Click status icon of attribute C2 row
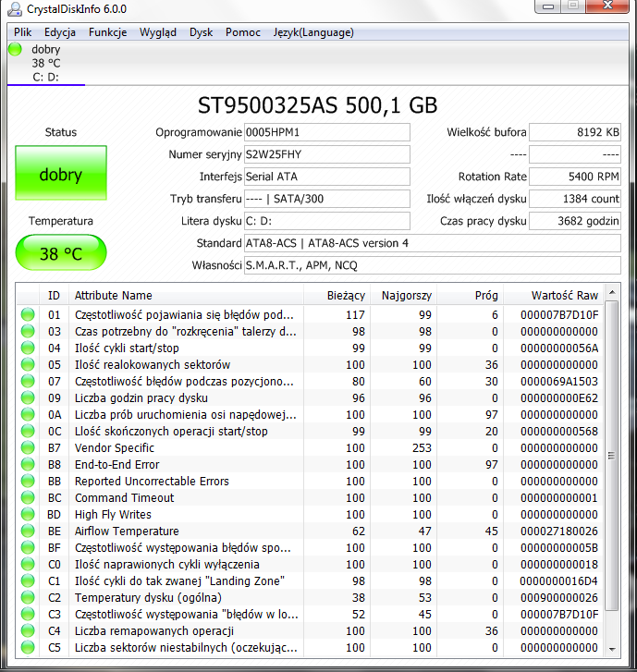Viewport: 637px width, 672px height. click(28, 597)
